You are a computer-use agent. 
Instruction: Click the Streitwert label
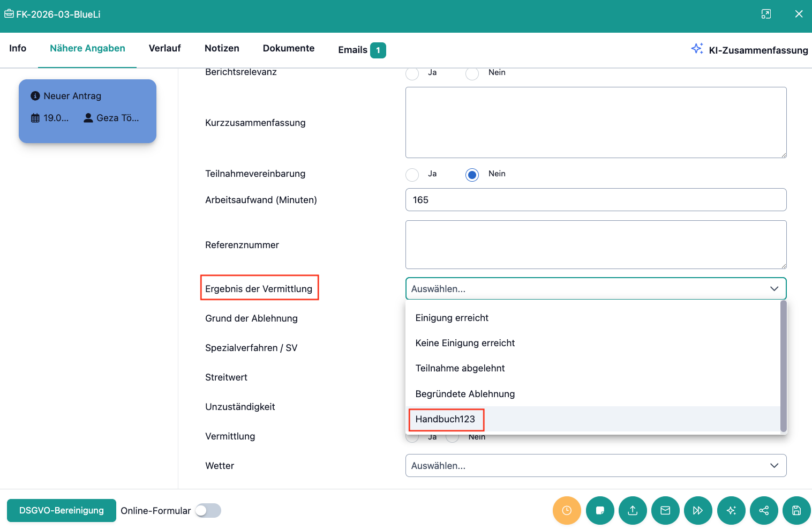pyautogui.click(x=226, y=377)
